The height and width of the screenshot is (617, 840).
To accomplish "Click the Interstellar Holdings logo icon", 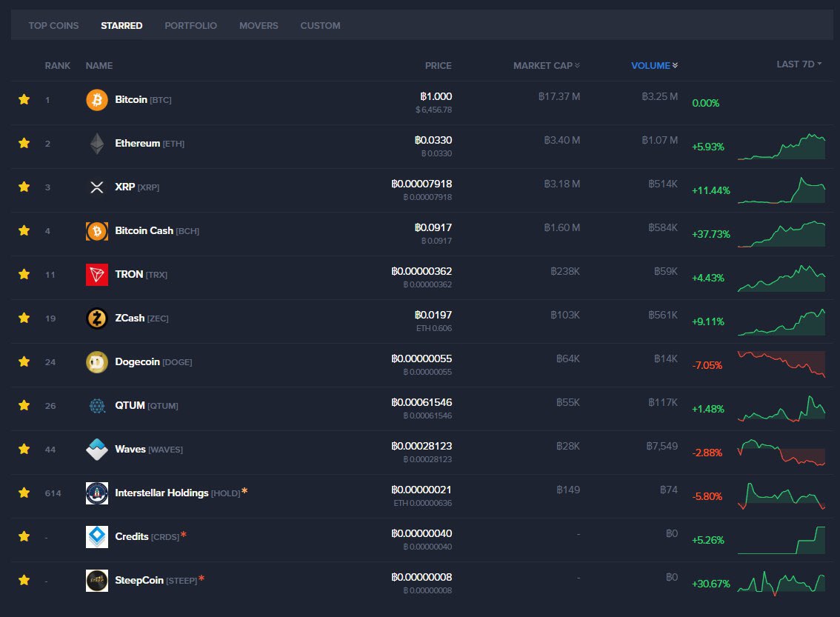I will (97, 493).
